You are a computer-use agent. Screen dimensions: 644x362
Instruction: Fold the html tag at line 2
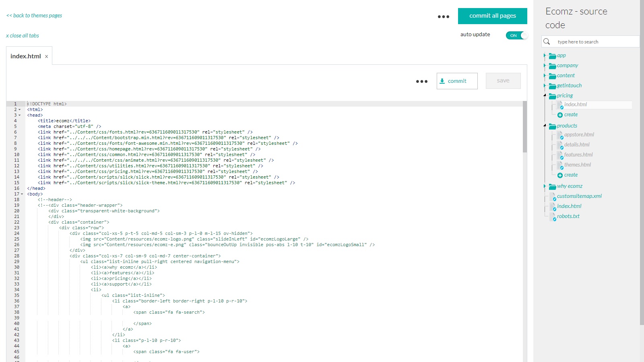tap(19, 110)
